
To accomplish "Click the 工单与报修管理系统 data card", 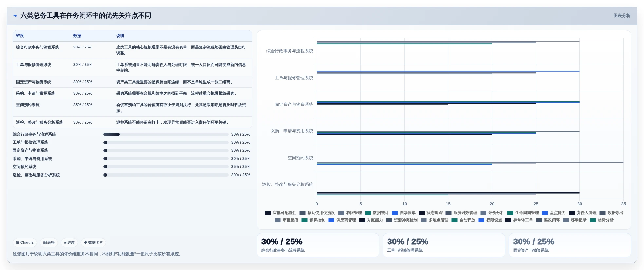I will (444, 245).
